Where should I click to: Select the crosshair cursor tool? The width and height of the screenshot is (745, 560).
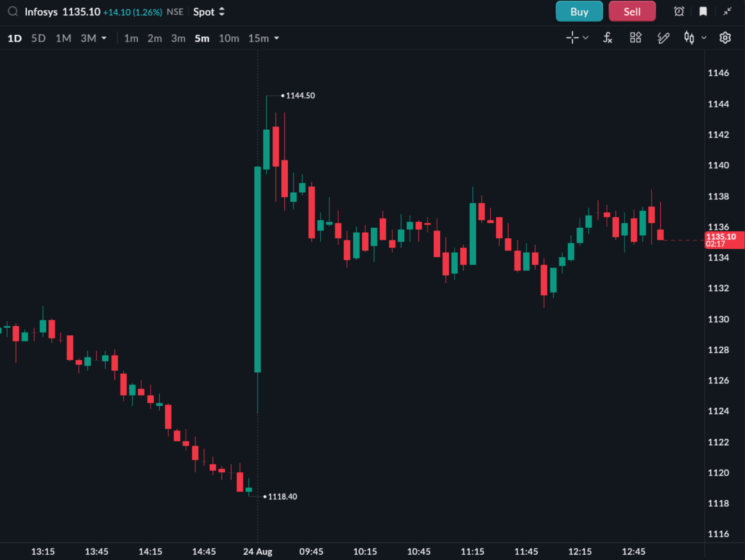coord(572,38)
